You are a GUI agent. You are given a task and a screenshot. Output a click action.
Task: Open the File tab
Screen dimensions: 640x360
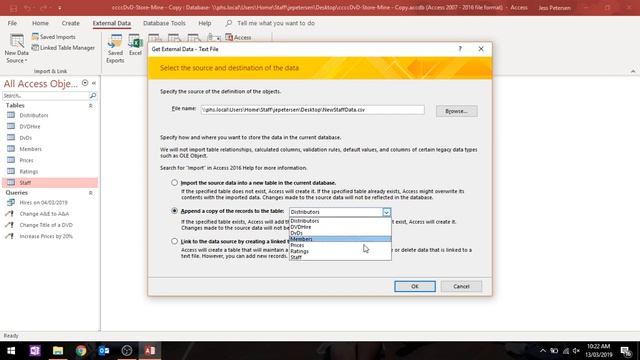(x=12, y=23)
